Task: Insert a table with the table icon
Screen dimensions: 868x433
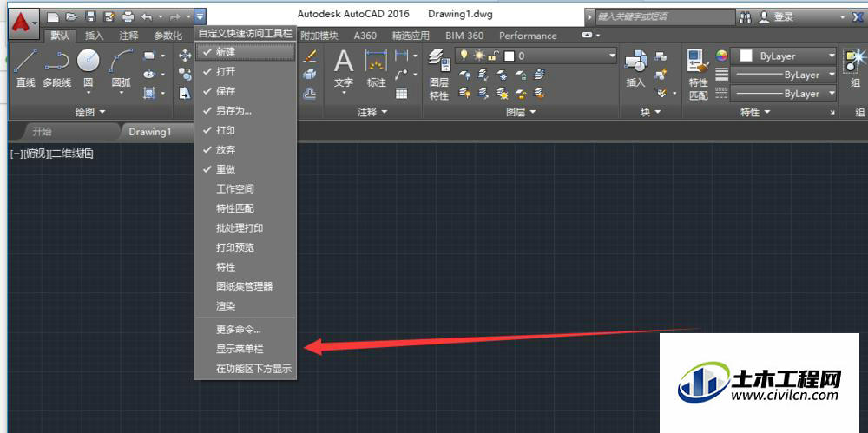Action: (x=402, y=94)
